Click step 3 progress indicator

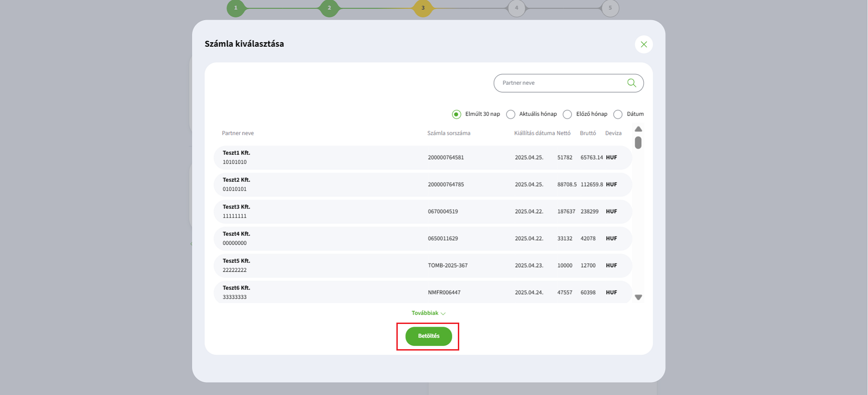pos(423,8)
